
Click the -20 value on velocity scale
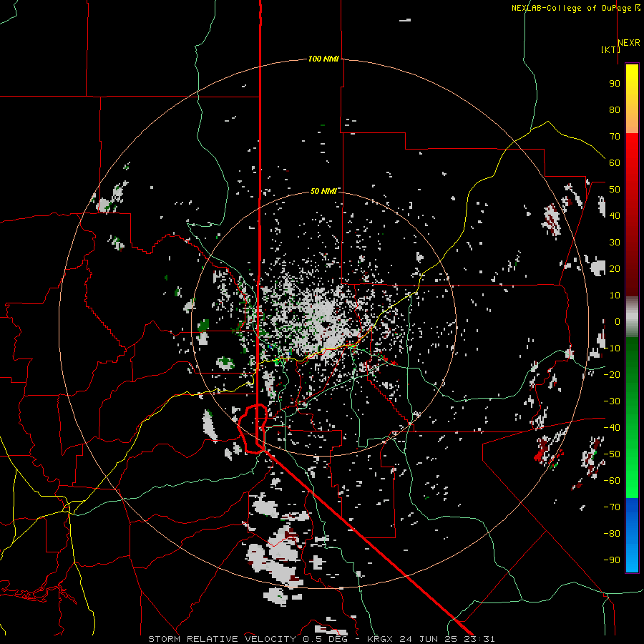tap(612, 374)
